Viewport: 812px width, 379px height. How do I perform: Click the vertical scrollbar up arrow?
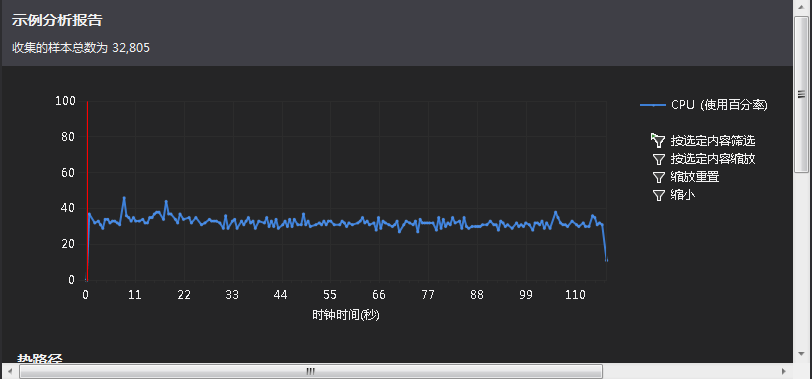pyautogui.click(x=802, y=8)
